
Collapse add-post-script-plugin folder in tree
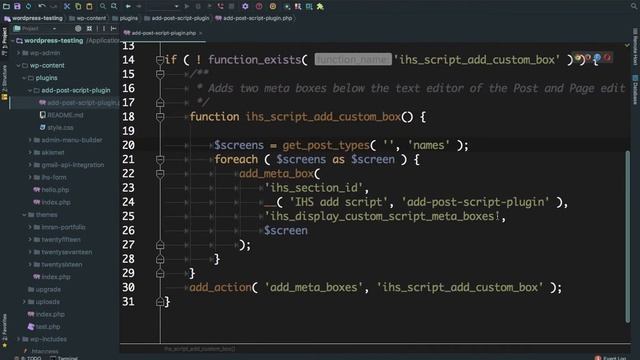click(30, 90)
